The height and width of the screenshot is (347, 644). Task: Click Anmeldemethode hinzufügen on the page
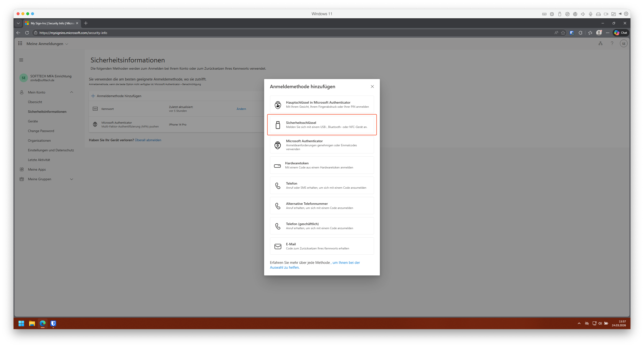[x=116, y=96]
